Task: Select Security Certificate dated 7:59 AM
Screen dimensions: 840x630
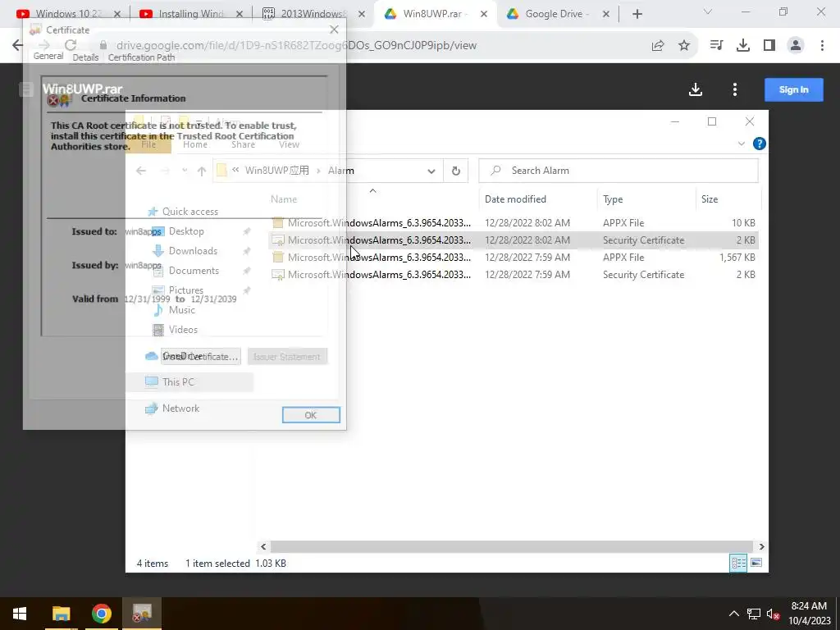Action: point(514,274)
